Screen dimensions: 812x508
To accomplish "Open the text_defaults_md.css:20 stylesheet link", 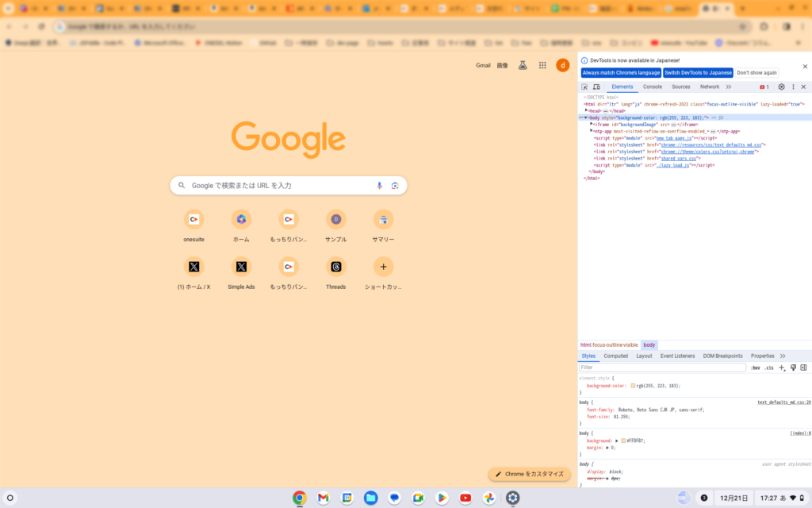I will [784, 402].
